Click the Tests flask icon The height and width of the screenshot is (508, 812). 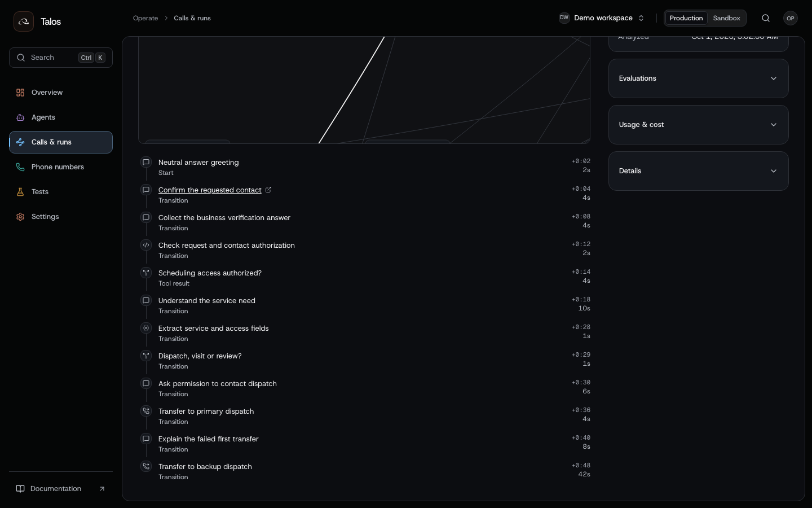point(20,192)
